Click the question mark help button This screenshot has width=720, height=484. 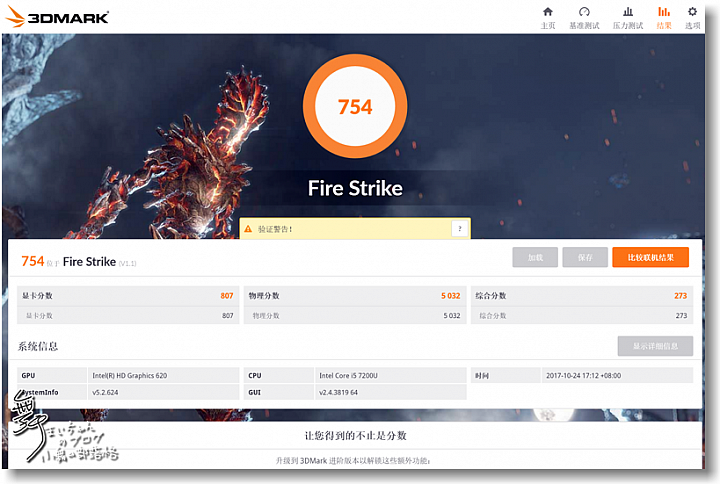coord(460,228)
